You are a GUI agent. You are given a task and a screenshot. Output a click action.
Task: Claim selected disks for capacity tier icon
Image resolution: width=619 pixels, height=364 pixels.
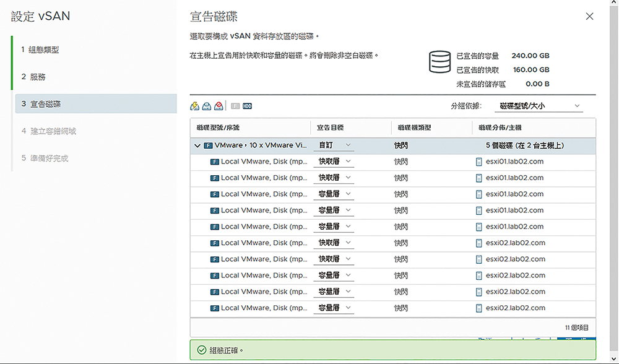207,106
